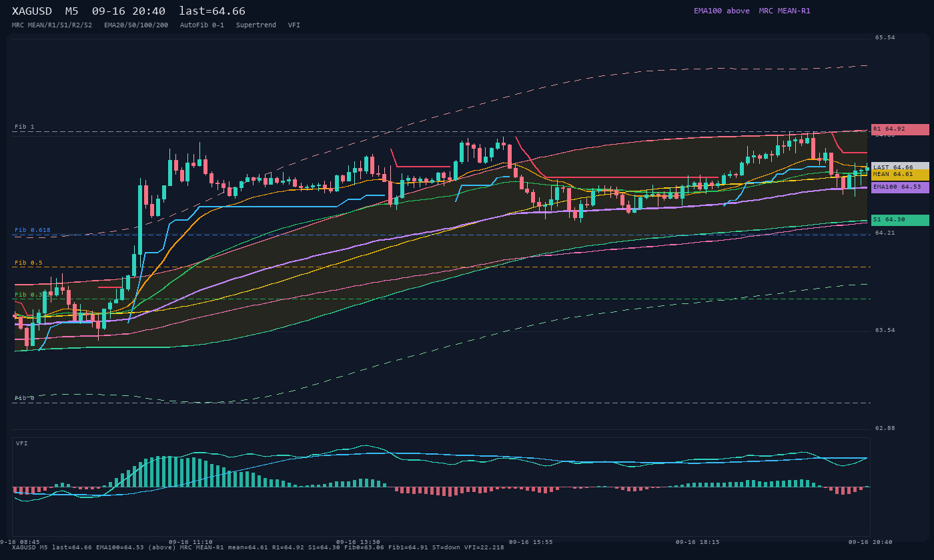
Task: Select the 'AutoFib 0-1' indicator label
Action: click(202, 25)
